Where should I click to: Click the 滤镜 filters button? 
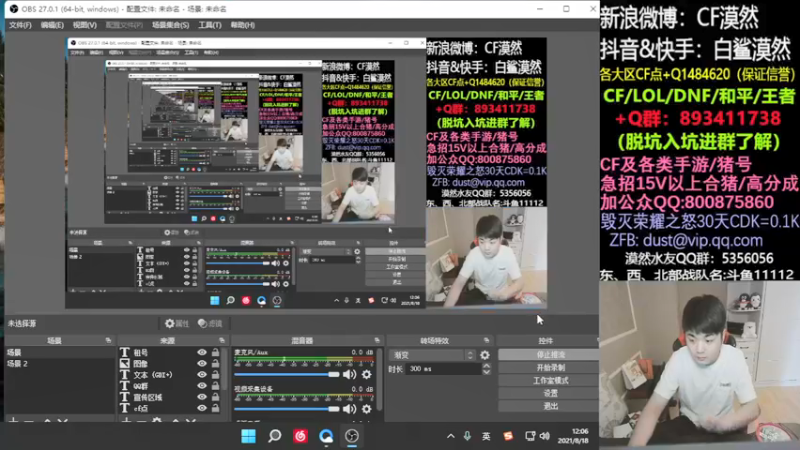click(210, 323)
